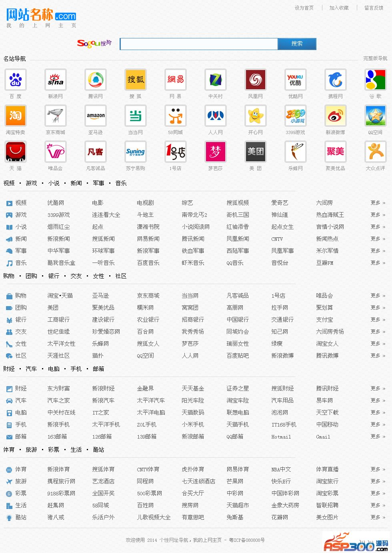Viewport: 392px width, 553px height.
Task: Open the Baidu site icon
Action: coord(16,80)
